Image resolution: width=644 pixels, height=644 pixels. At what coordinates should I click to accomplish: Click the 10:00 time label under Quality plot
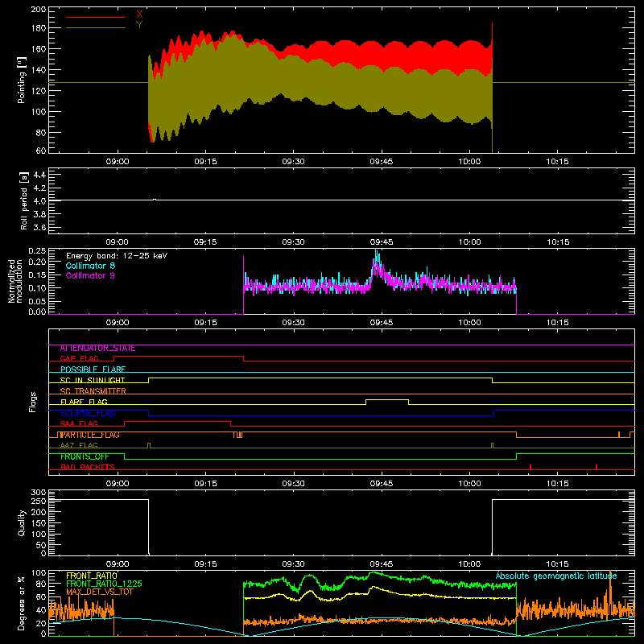tap(469, 564)
